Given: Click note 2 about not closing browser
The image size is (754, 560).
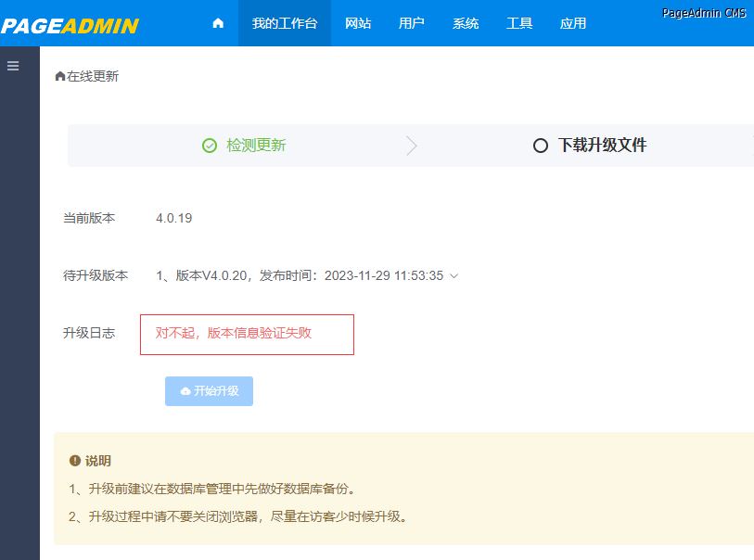Looking at the screenshot, I should point(239,516).
